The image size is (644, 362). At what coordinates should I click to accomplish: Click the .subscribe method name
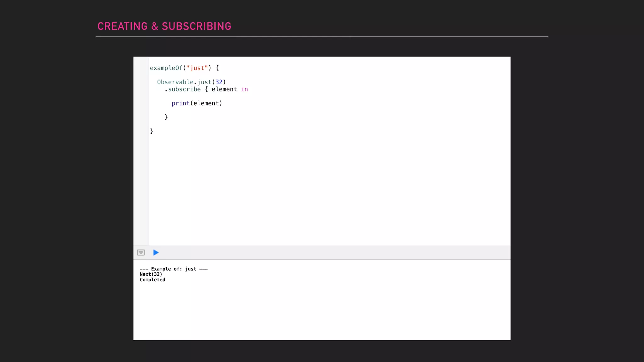[184, 89]
